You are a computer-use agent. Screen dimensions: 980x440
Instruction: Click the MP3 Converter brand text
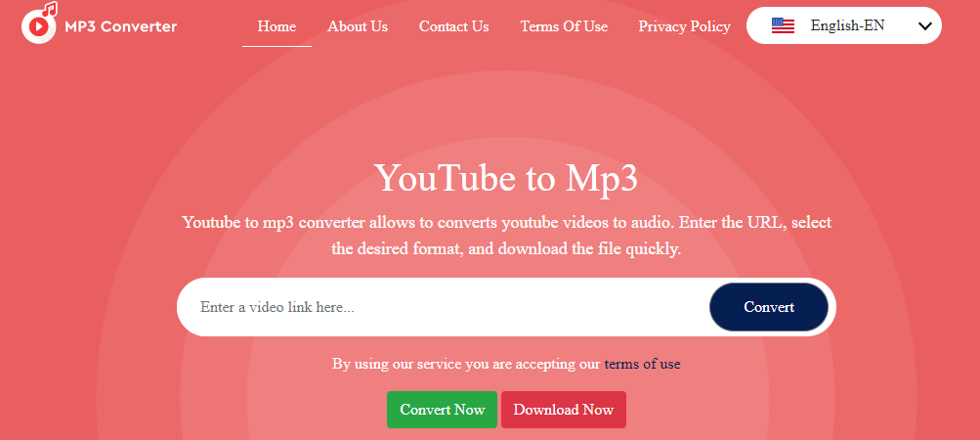pos(120,26)
